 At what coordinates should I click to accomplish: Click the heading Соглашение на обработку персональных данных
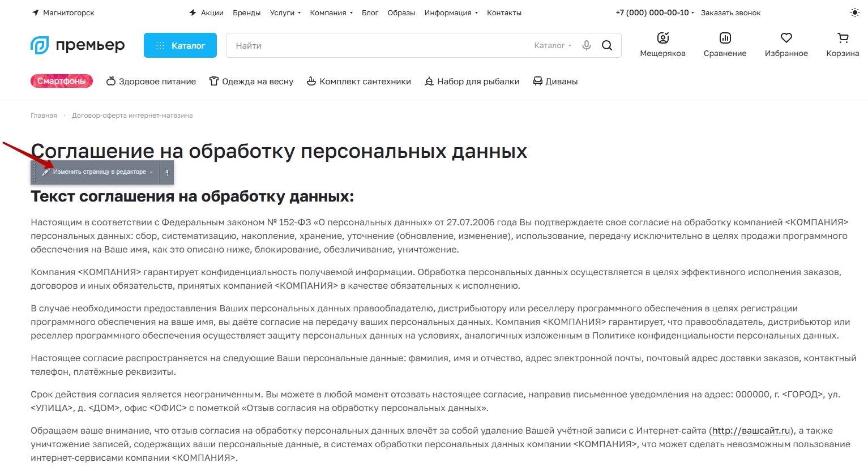point(279,151)
